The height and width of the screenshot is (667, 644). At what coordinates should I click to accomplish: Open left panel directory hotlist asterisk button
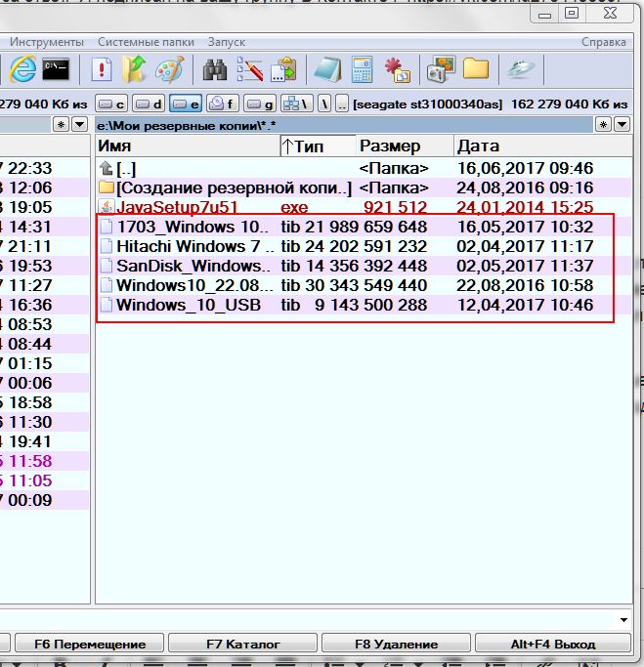click(x=61, y=124)
